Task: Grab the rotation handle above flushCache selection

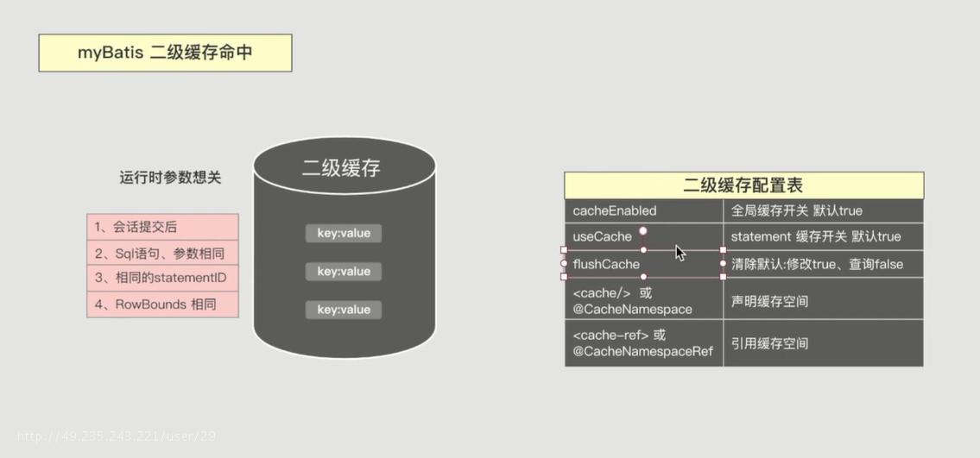Action: point(642,231)
